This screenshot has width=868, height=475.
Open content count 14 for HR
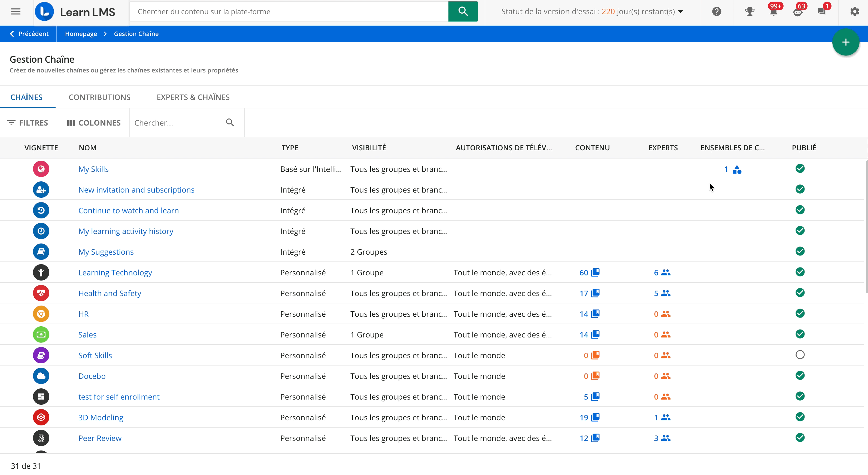click(589, 314)
